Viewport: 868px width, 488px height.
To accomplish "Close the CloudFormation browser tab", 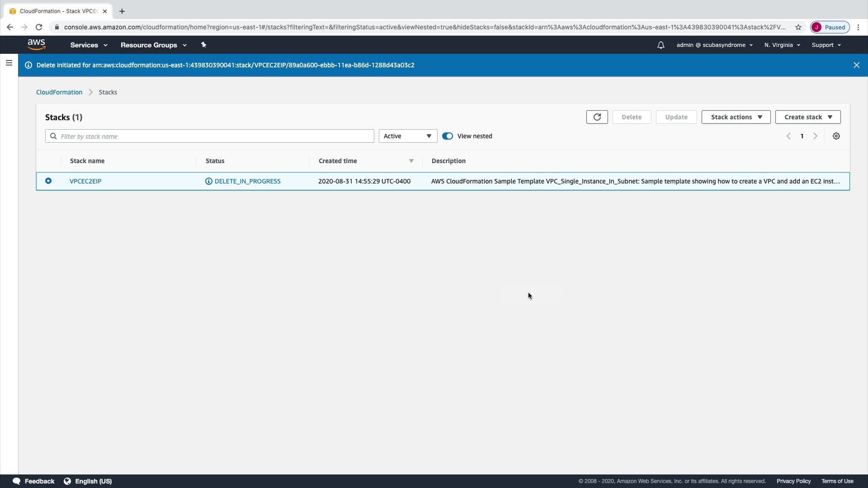I will pyautogui.click(x=105, y=11).
